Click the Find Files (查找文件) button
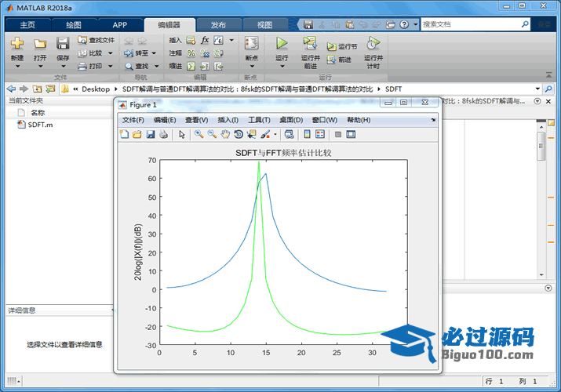561x392 pixels. click(x=96, y=40)
